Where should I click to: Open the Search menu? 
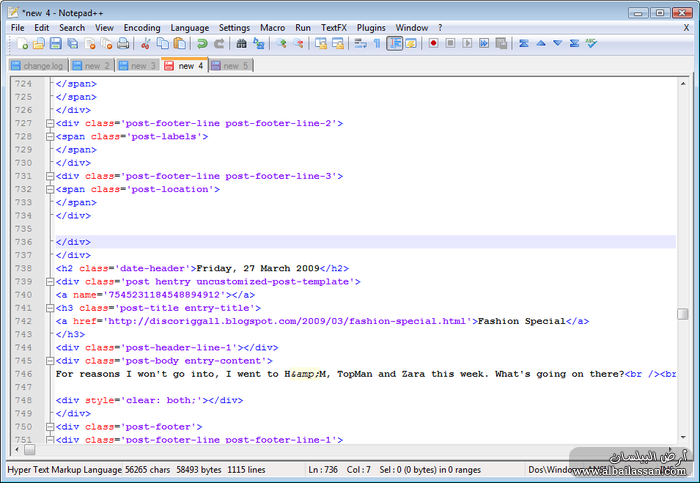pyautogui.click(x=72, y=28)
